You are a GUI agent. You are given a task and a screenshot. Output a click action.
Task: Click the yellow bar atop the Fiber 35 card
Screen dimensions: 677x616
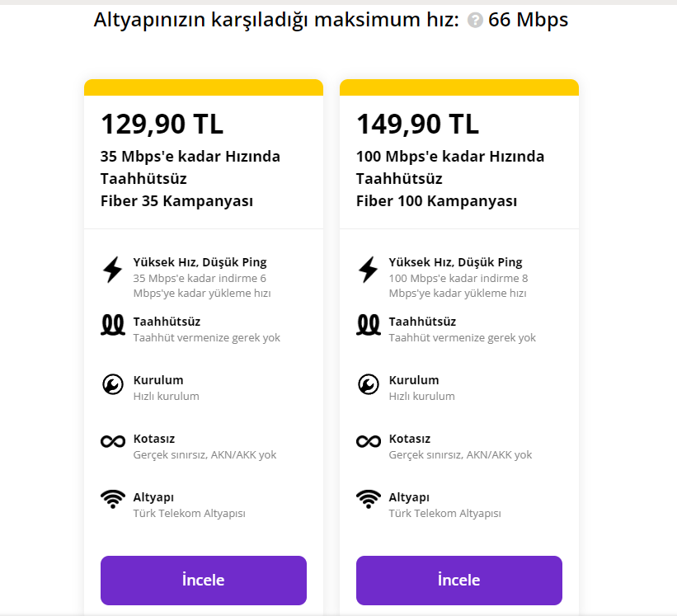tap(203, 87)
